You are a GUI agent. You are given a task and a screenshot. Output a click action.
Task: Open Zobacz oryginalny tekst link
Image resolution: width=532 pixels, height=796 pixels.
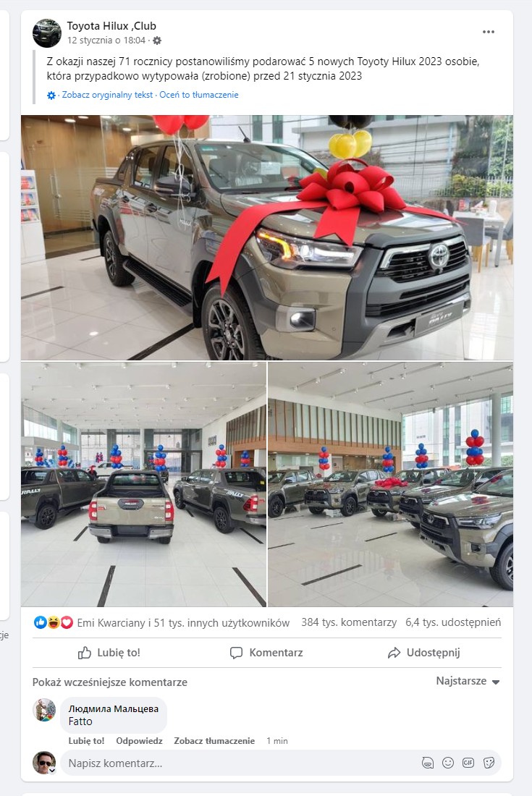click(x=107, y=95)
